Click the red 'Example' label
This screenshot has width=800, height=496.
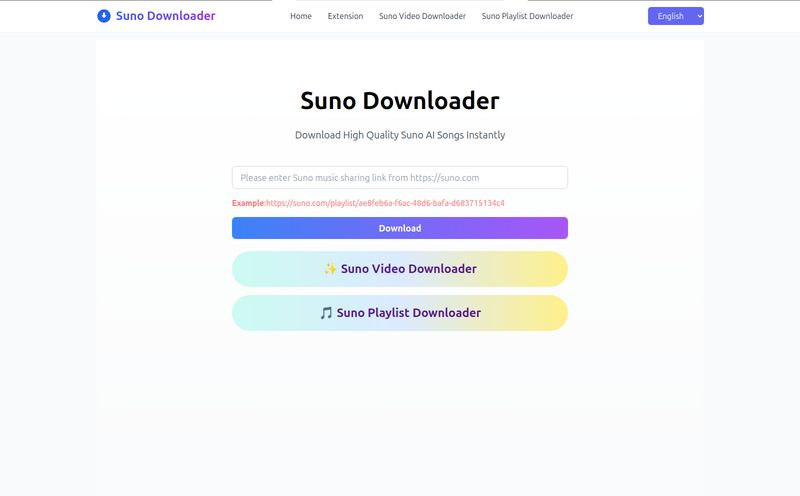pos(248,203)
